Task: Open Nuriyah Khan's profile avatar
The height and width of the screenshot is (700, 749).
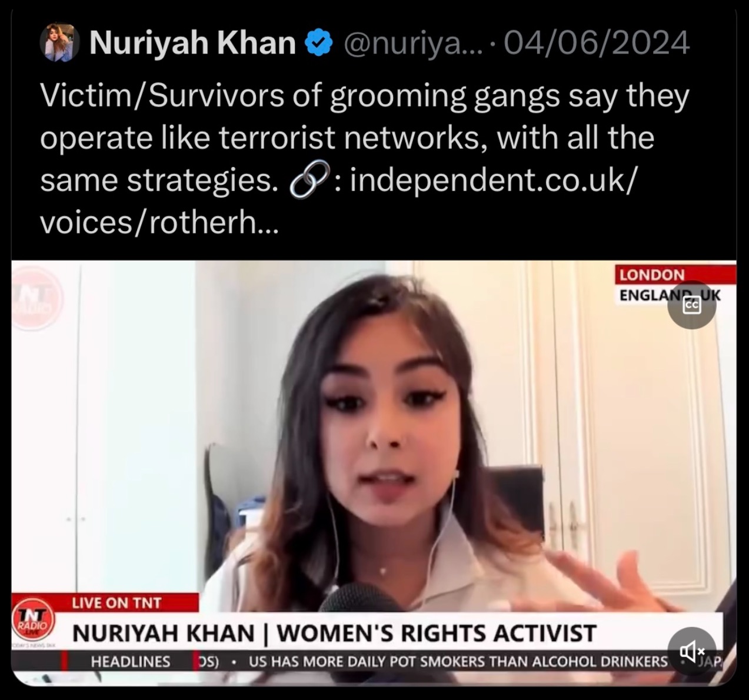Action: [59, 43]
